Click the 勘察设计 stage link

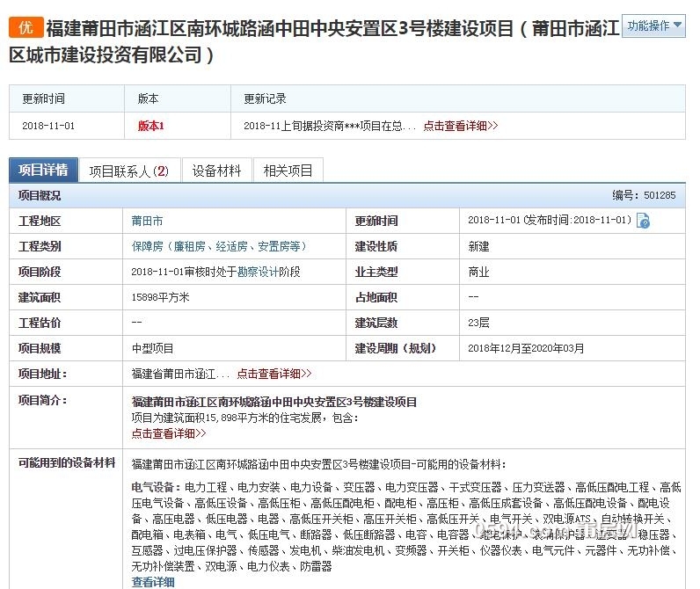pyautogui.click(x=258, y=272)
